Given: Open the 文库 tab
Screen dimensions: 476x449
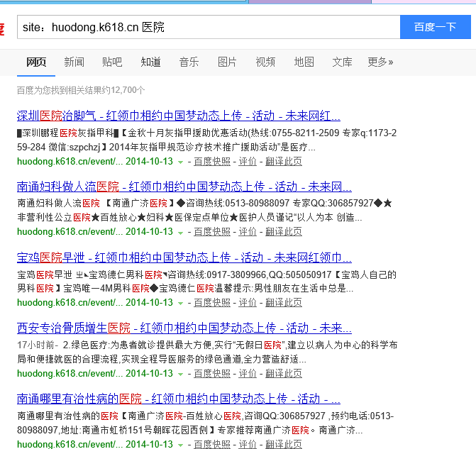Looking at the screenshot, I should pos(342,62).
